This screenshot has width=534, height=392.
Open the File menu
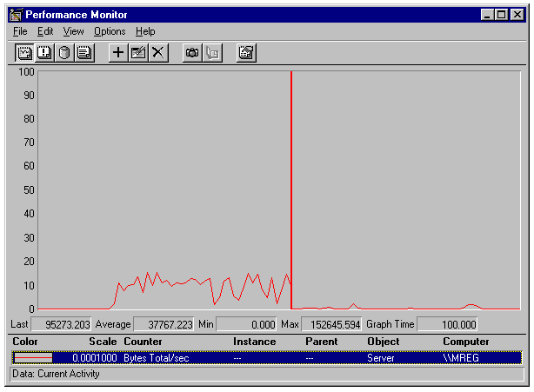click(x=20, y=31)
